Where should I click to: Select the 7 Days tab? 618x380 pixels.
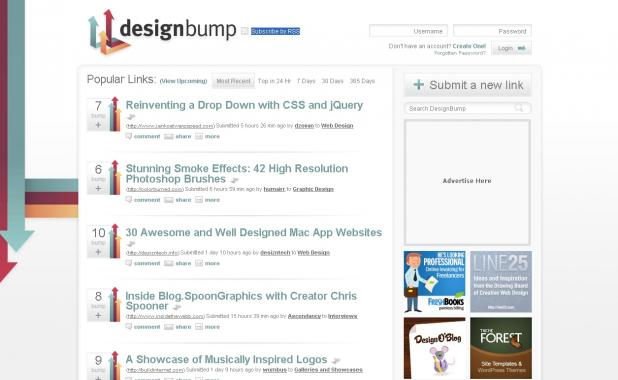pos(306,81)
